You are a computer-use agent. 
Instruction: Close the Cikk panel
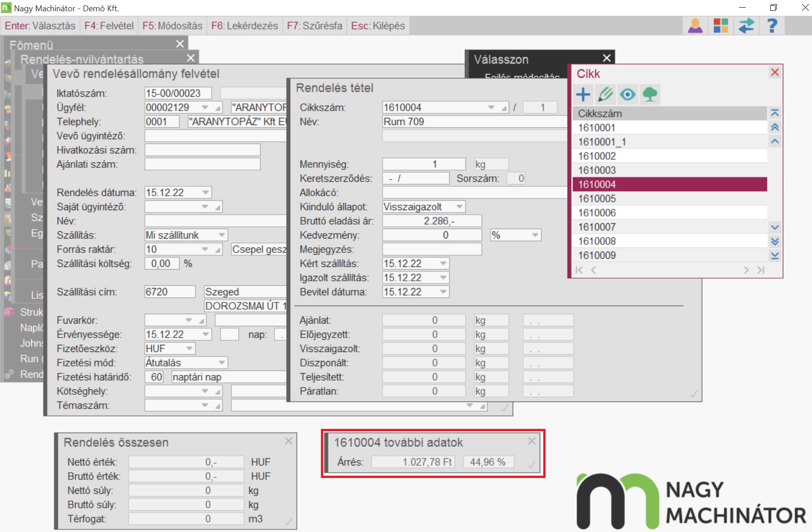pyautogui.click(x=775, y=72)
